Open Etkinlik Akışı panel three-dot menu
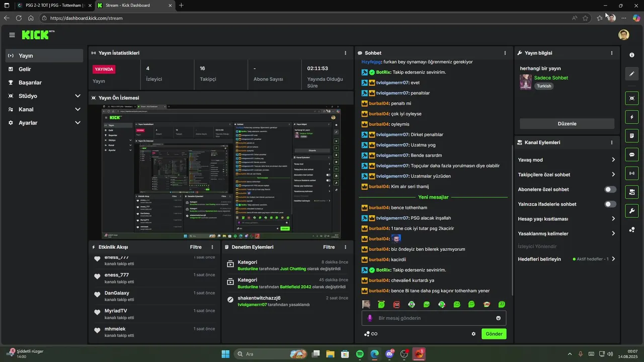The width and height of the screenshot is (644, 362). tap(212, 247)
